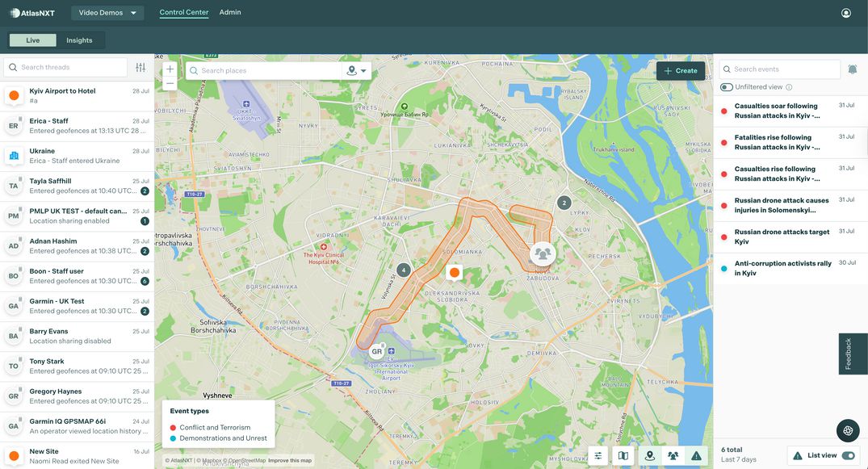Viewport: 868px width, 469px height.
Task: Open Gregory Haynes thread
Action: tap(77, 396)
